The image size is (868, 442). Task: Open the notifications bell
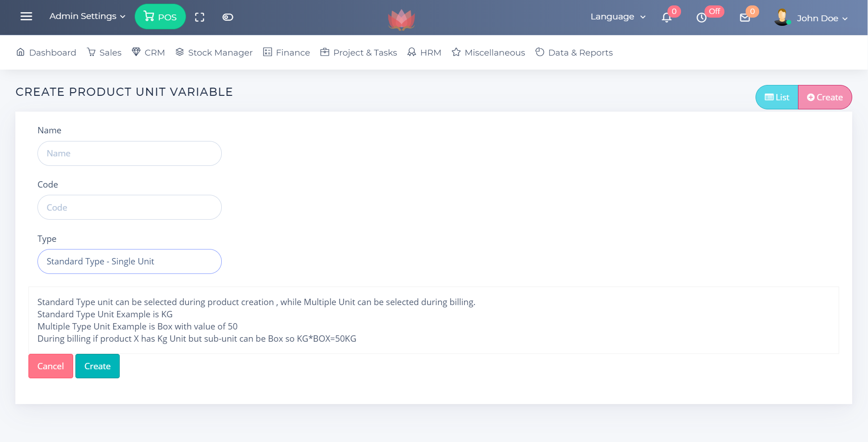pos(667,18)
